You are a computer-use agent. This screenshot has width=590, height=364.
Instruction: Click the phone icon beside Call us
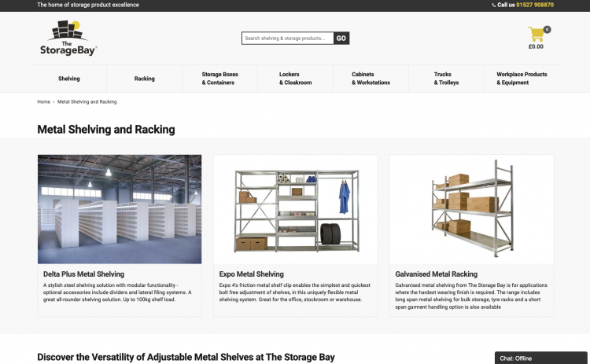point(494,5)
